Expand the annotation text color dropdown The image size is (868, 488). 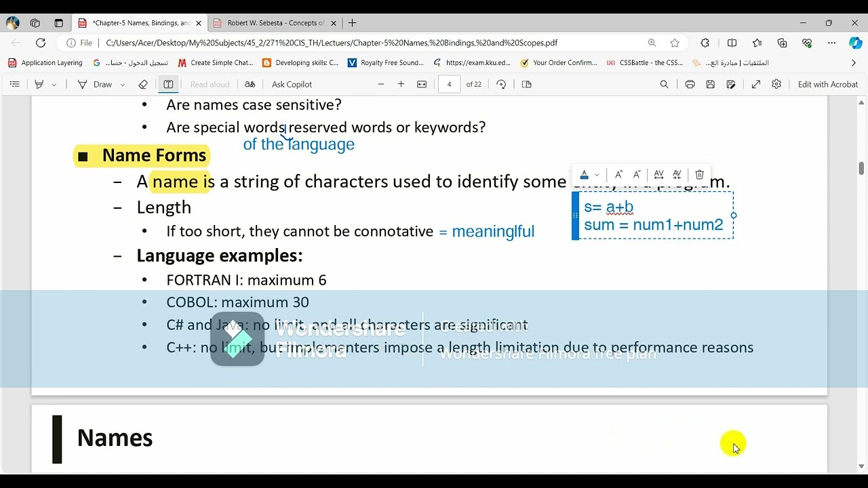point(597,175)
